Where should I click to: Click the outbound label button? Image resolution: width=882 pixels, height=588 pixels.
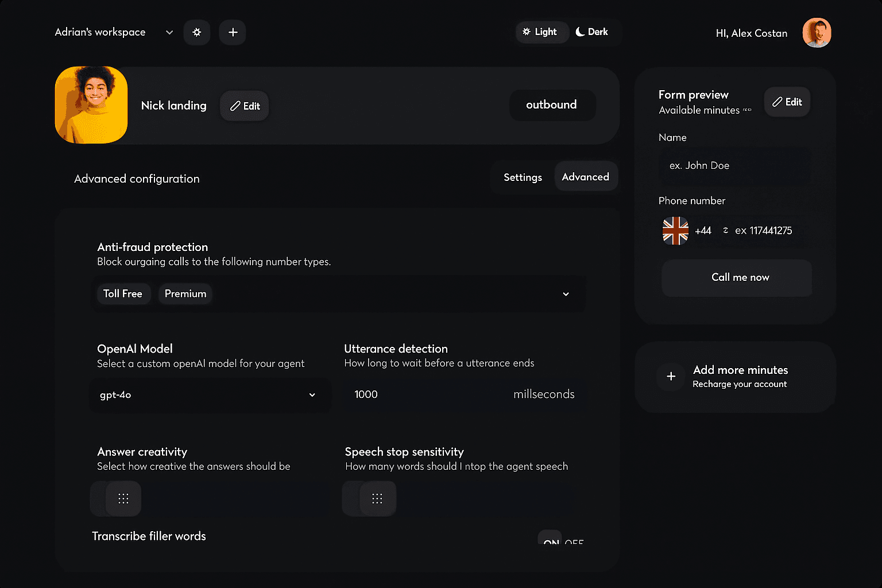point(551,105)
